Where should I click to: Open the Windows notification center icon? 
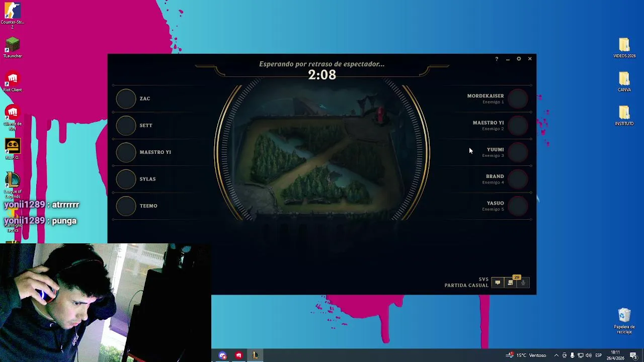click(x=633, y=355)
